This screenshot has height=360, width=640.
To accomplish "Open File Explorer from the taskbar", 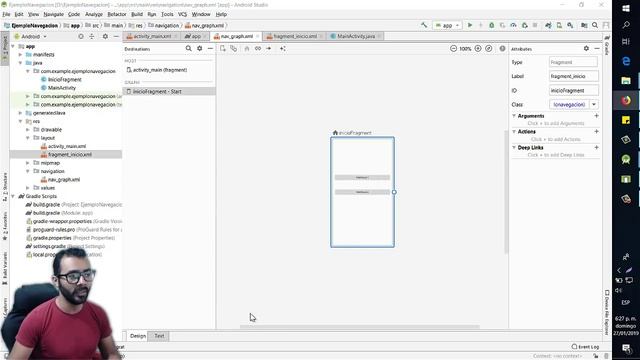I will click(626, 81).
